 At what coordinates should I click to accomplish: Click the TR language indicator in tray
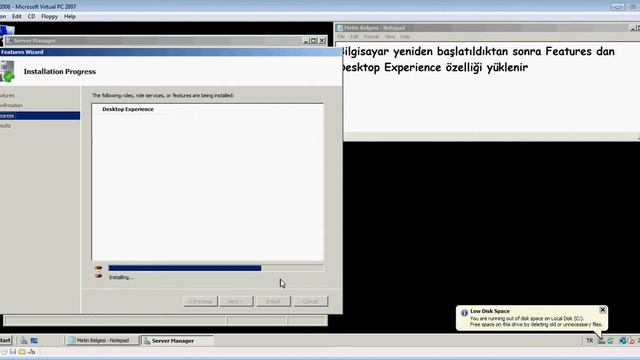pos(589,340)
